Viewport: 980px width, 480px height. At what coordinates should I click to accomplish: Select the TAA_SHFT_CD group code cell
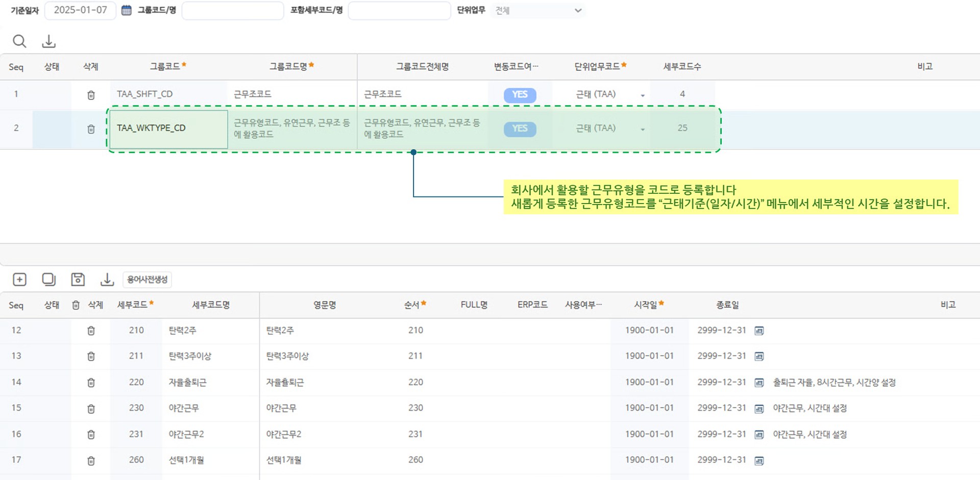168,95
